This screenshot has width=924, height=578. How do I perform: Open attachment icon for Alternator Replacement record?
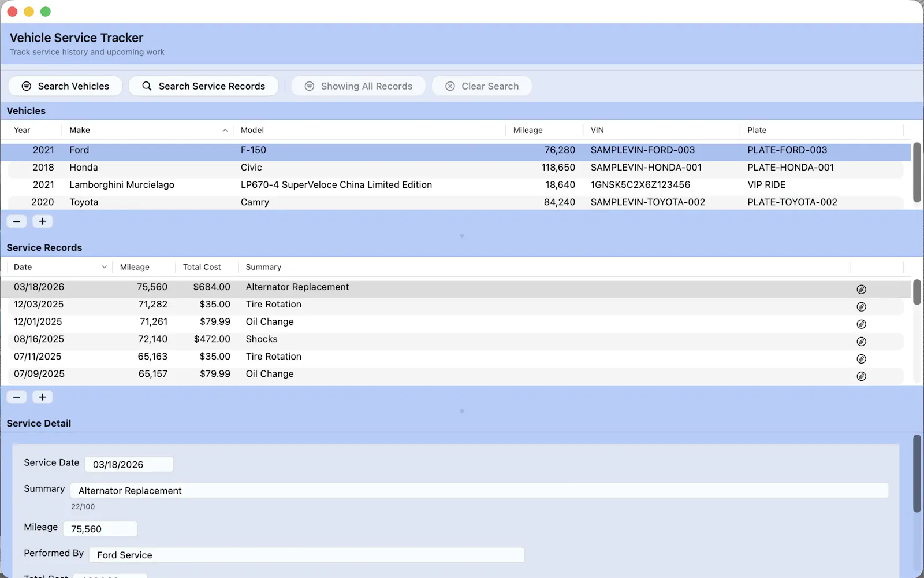click(x=861, y=290)
